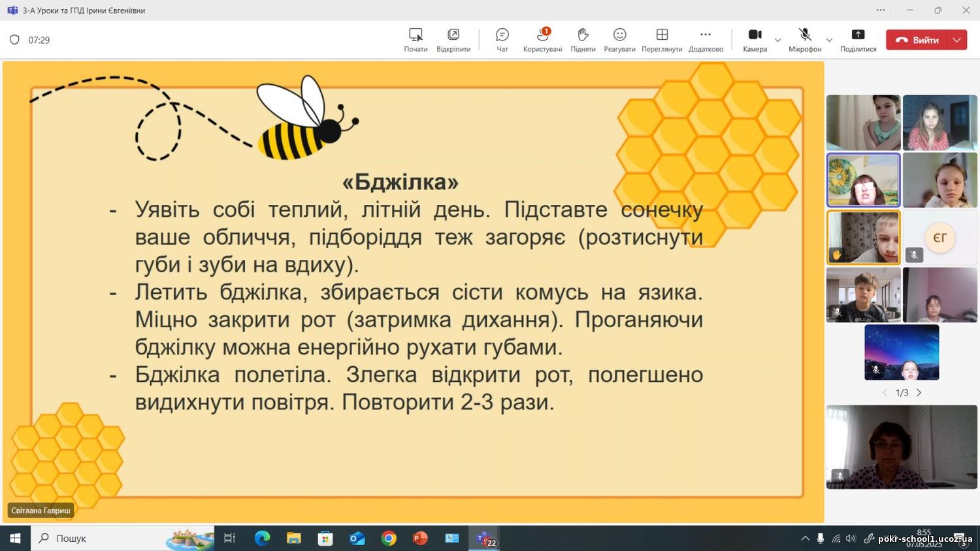Click the Почати toolbar icon

click(416, 39)
